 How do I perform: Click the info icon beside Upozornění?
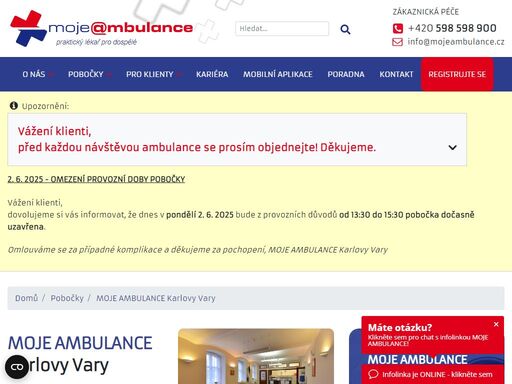click(x=14, y=106)
